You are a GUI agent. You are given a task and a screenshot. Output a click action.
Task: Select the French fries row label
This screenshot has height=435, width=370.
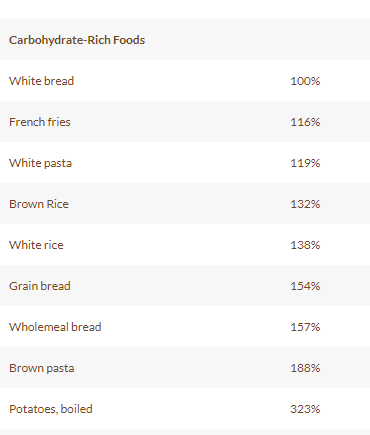[x=40, y=122]
